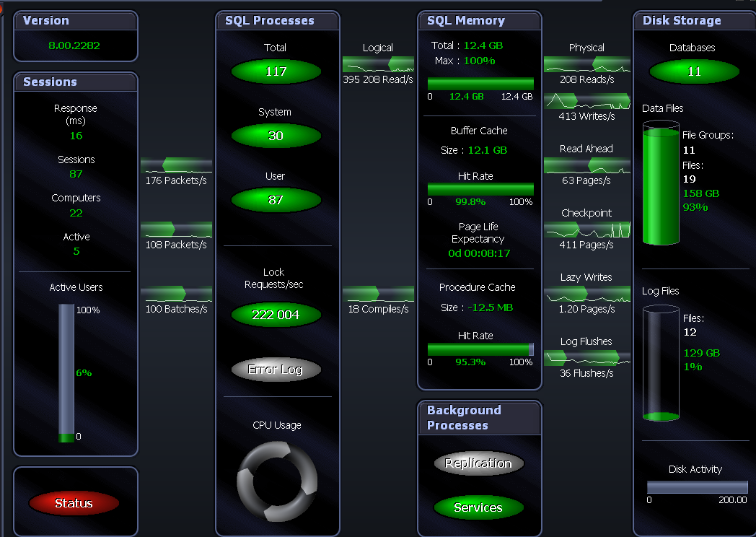Open the Databases 11 indicator

point(694,71)
